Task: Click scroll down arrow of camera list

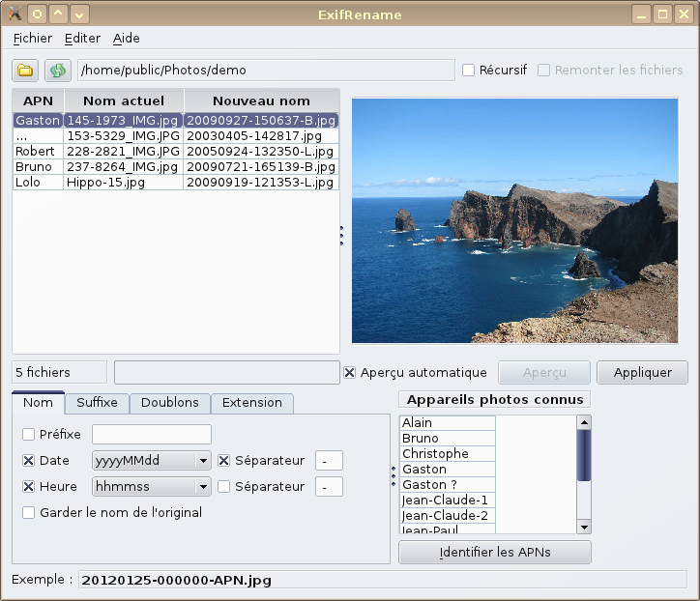Action: [584, 527]
